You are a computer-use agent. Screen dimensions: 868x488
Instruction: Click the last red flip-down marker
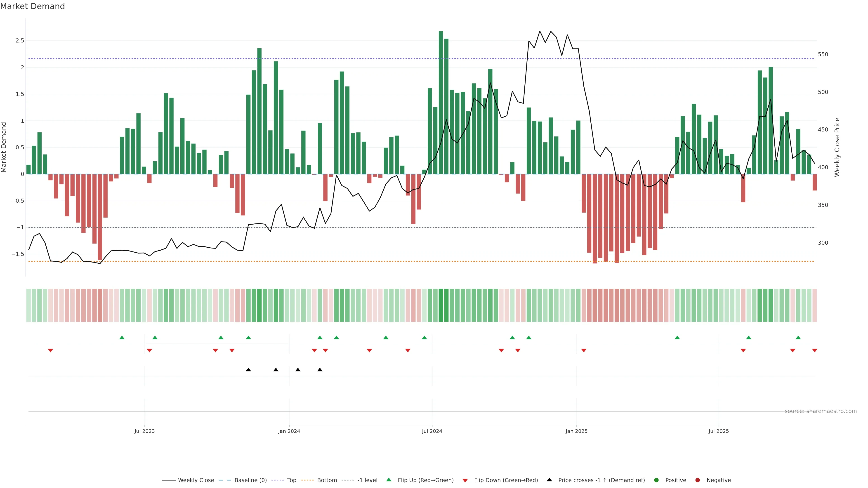coord(814,351)
